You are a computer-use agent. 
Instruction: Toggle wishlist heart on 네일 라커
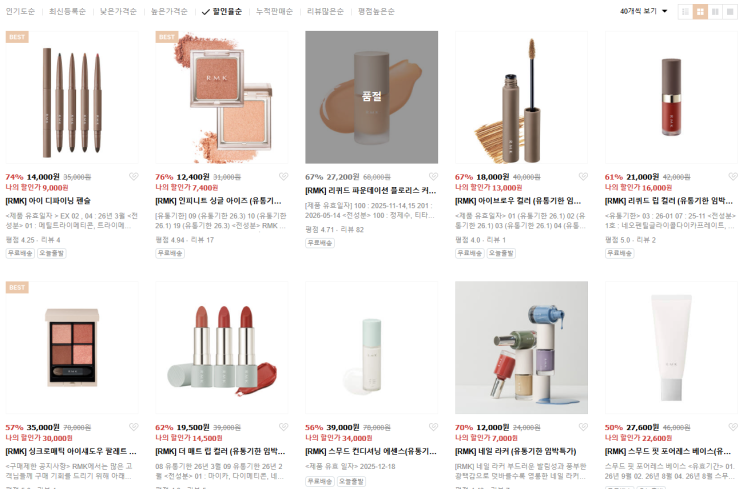pyautogui.click(x=583, y=427)
